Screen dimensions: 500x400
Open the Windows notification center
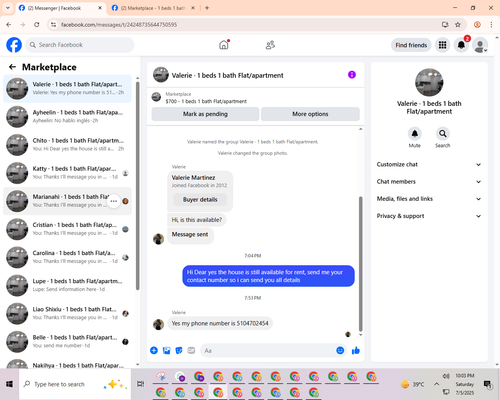tap(488, 384)
